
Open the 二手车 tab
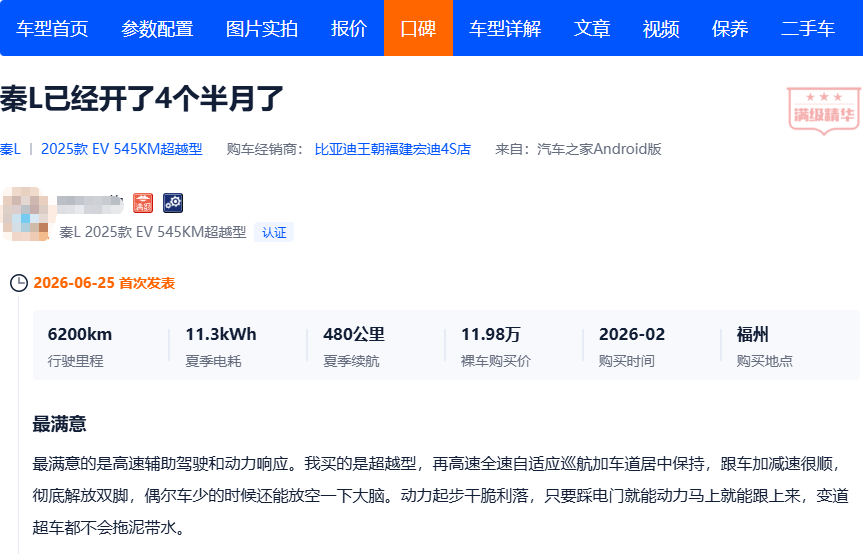(808, 28)
